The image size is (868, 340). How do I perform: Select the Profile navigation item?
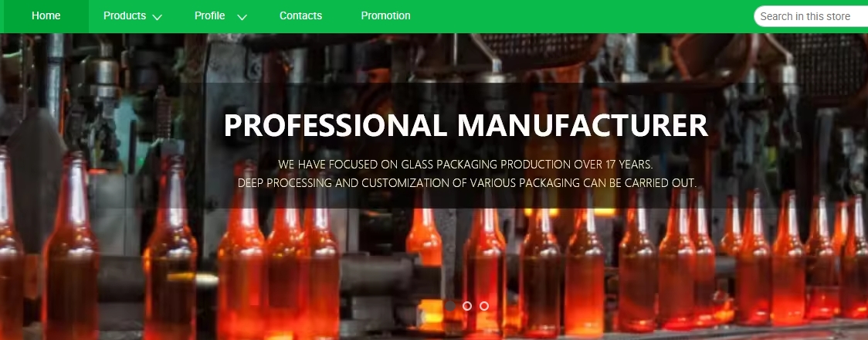[210, 16]
